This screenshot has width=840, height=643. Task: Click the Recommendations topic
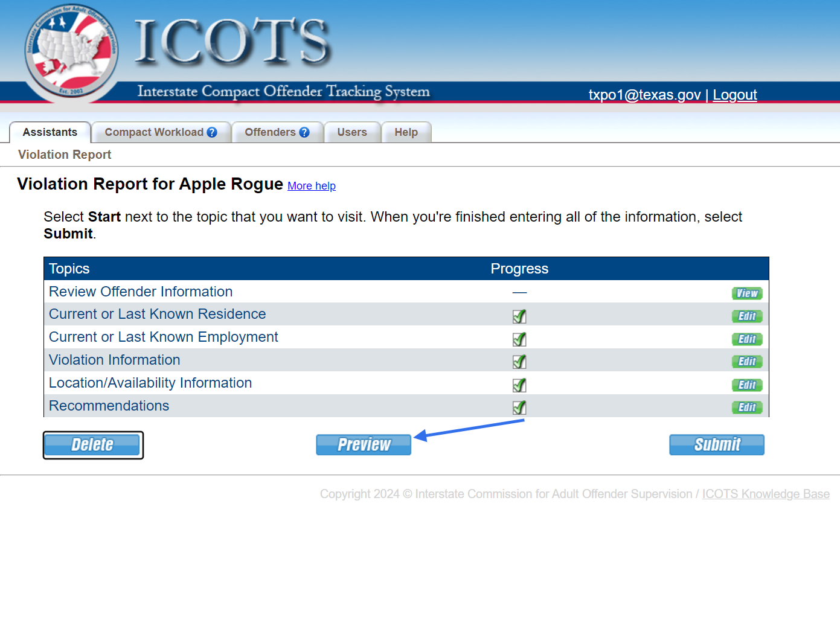click(109, 406)
